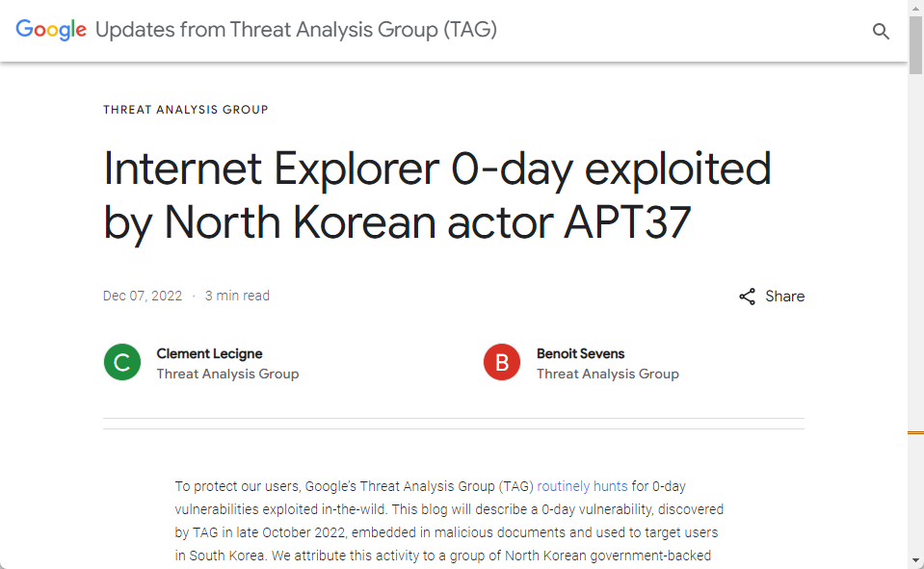This screenshot has height=569, width=924.
Task: Click the 'THREAT ANALYSIS GROUP' category label
Action: (185, 109)
